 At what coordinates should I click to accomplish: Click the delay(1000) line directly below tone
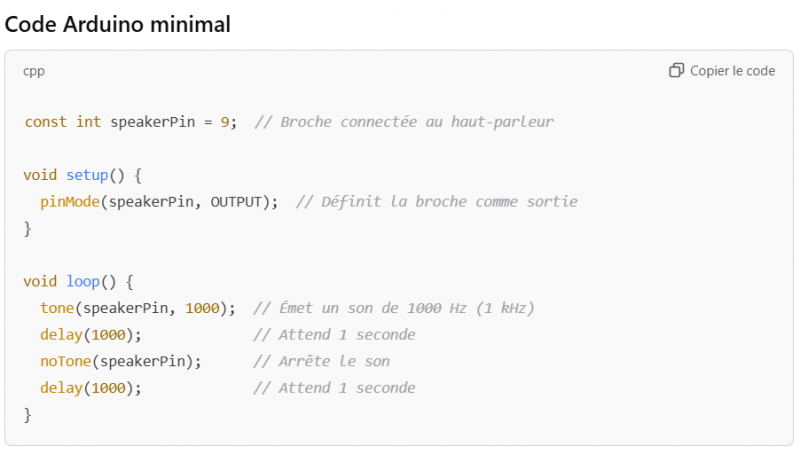pyautogui.click(x=91, y=335)
